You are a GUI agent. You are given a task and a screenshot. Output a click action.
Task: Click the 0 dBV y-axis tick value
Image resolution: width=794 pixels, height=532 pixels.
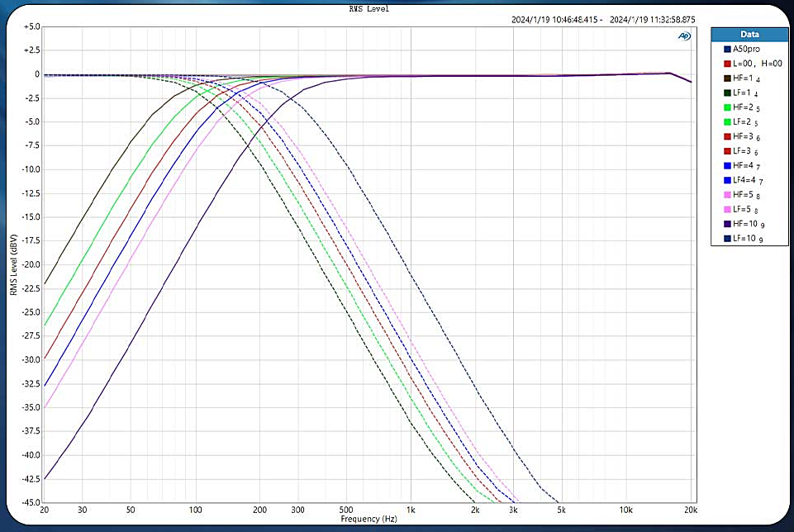(x=37, y=74)
